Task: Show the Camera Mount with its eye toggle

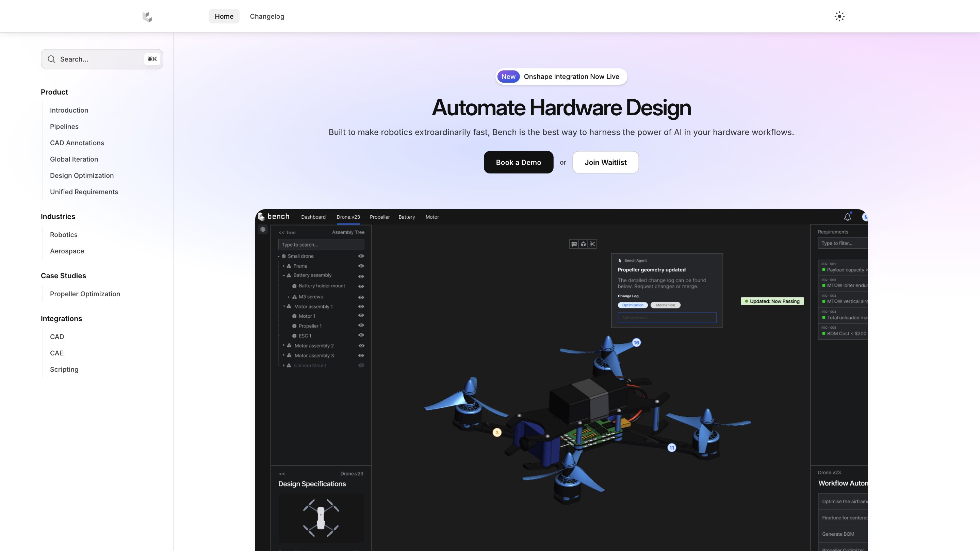Action: click(361, 365)
